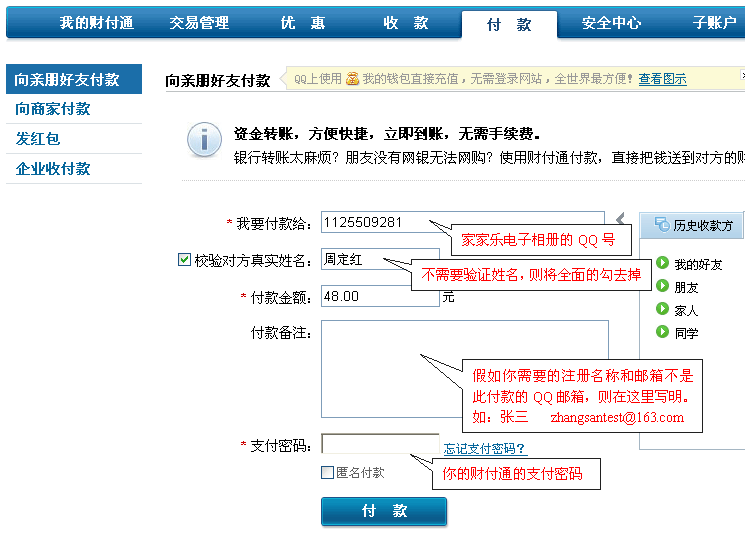Switch to 交易管理 tab

[x=199, y=22]
